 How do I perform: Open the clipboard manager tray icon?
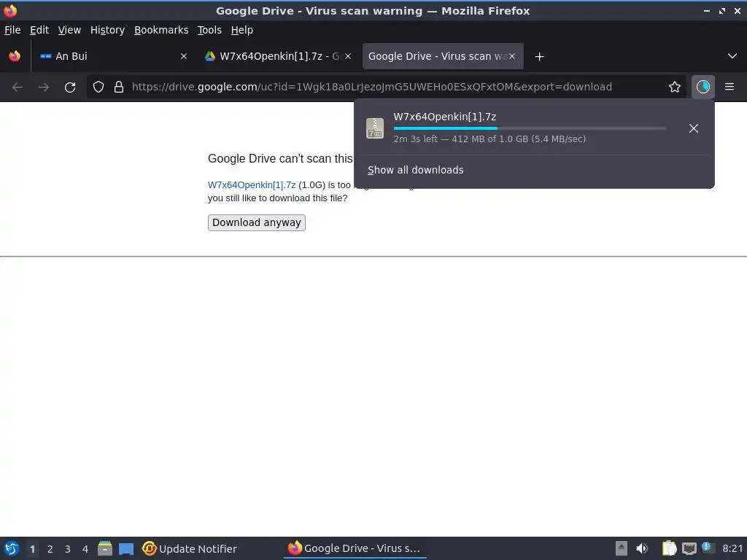click(x=670, y=548)
